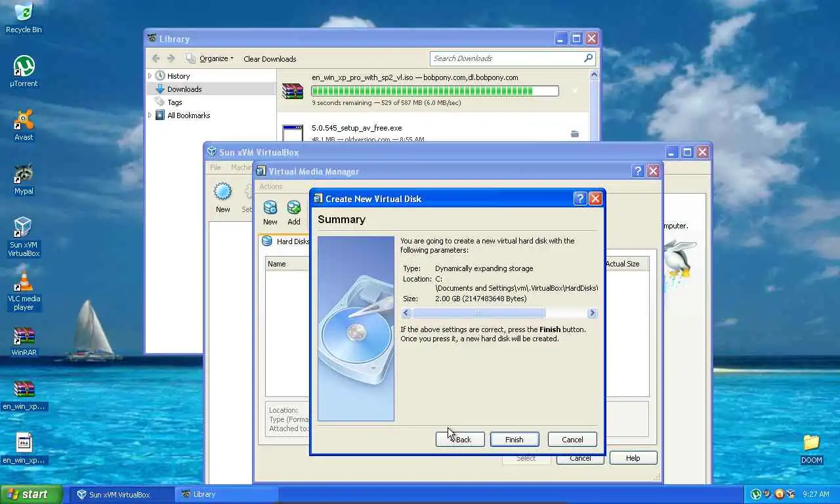Open the Start menu
Image resolution: width=840 pixels, height=504 pixels.
31,494
